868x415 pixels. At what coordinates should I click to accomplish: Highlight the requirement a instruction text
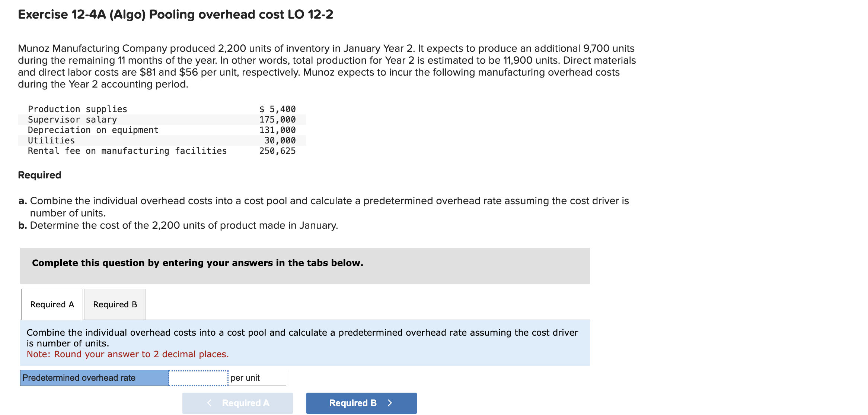point(323,206)
